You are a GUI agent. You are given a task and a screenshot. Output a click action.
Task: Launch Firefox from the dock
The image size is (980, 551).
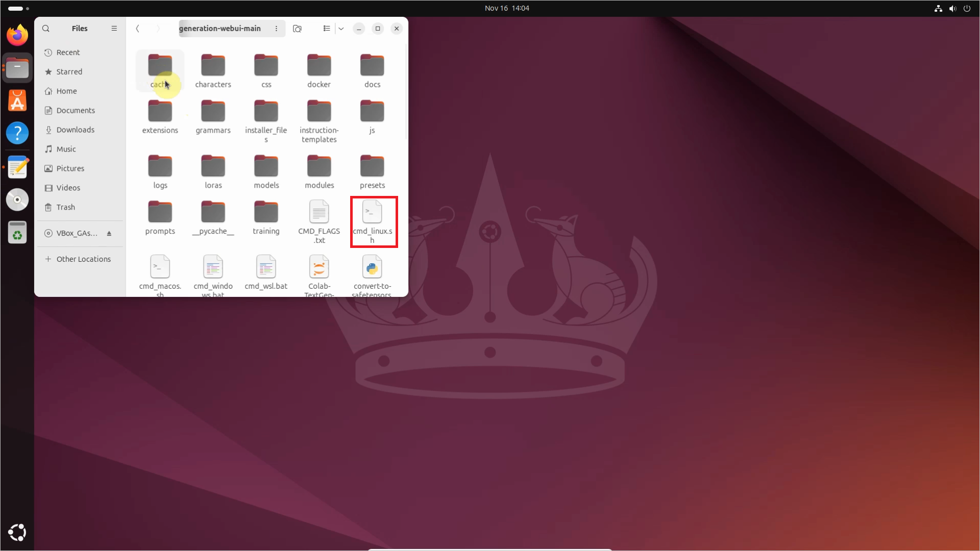[x=17, y=35]
